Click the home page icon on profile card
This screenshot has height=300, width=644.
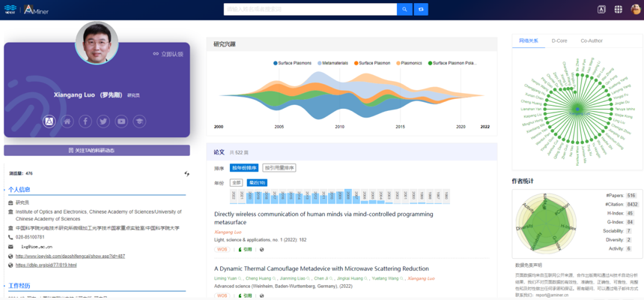tap(67, 121)
